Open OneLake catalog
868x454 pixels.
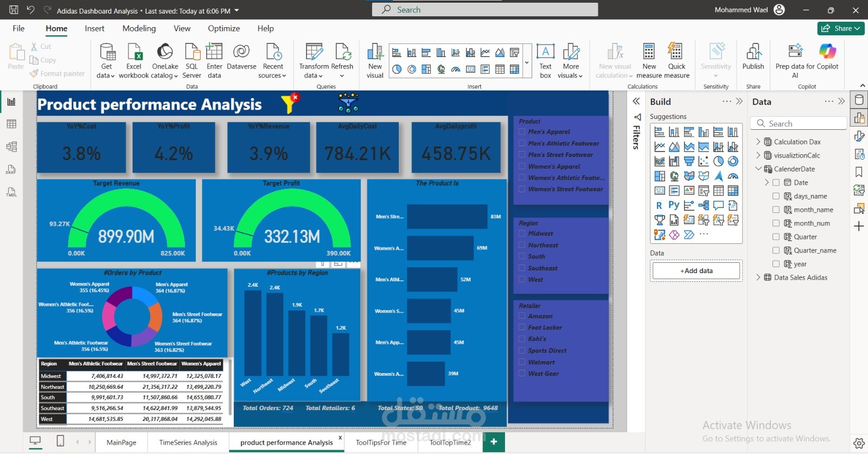(165, 60)
